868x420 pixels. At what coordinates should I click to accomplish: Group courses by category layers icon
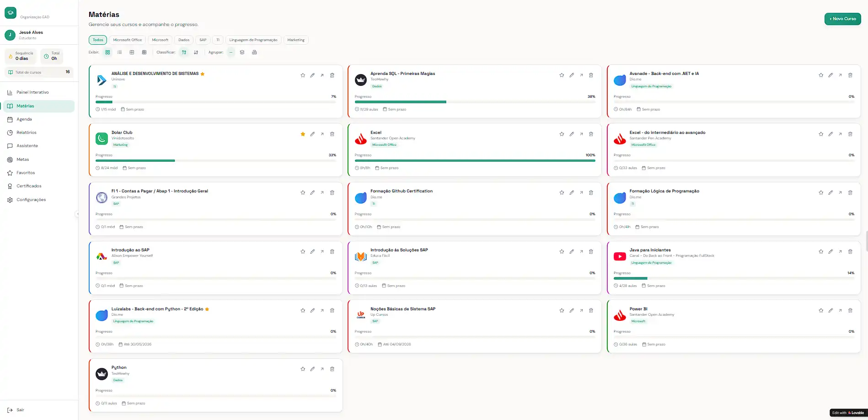pyautogui.click(x=242, y=53)
